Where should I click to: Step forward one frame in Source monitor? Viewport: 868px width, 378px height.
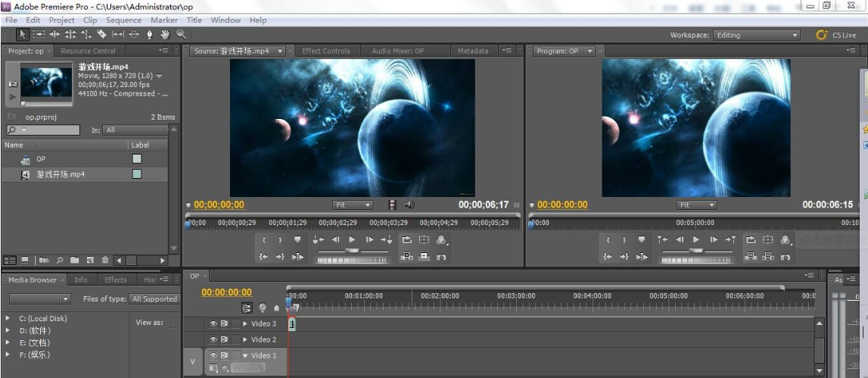pyautogui.click(x=369, y=239)
